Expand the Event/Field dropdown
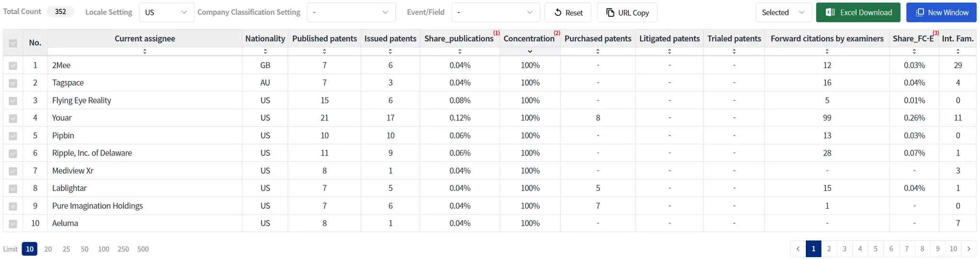 pos(495,12)
